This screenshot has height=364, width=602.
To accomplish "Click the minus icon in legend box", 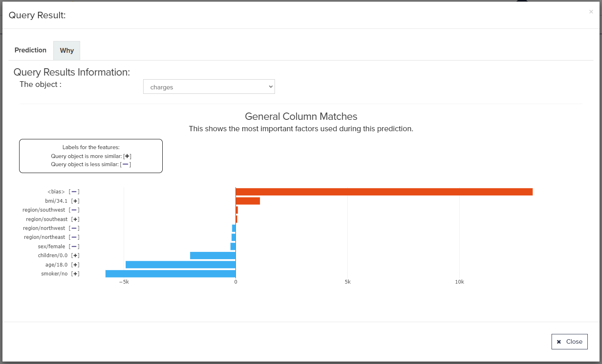I will pyautogui.click(x=126, y=165).
